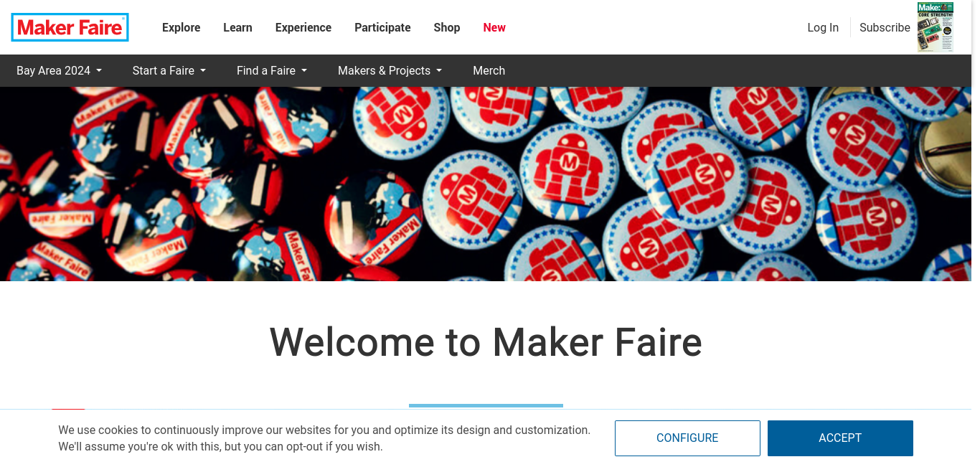Accept cookies with the ACCEPT button
Screen dimensions: 980x467
pos(840,438)
